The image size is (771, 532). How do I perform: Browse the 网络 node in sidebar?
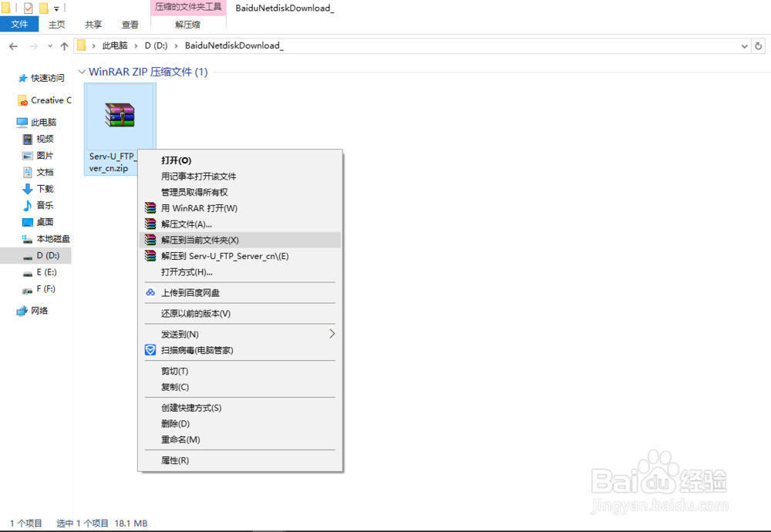pyautogui.click(x=40, y=310)
